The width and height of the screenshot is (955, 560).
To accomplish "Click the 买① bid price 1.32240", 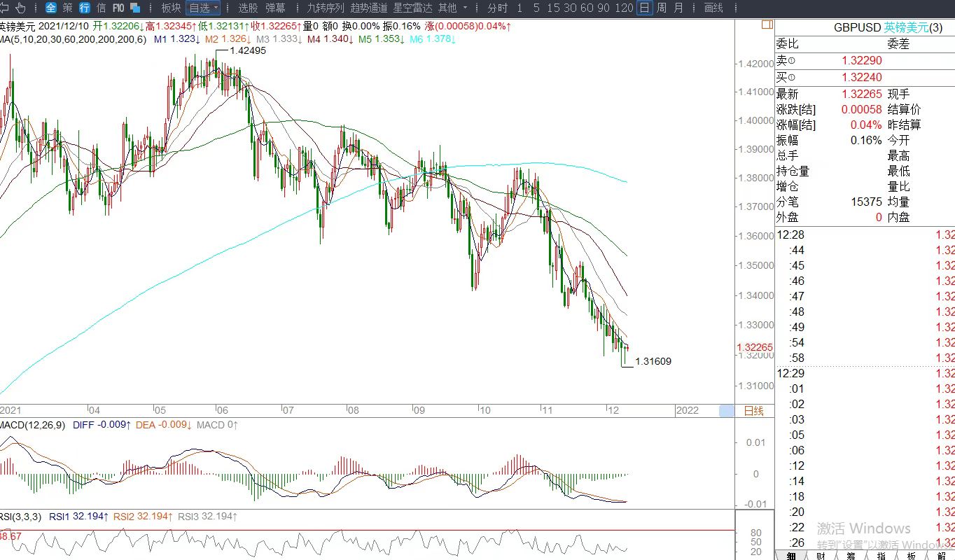I will pos(862,77).
